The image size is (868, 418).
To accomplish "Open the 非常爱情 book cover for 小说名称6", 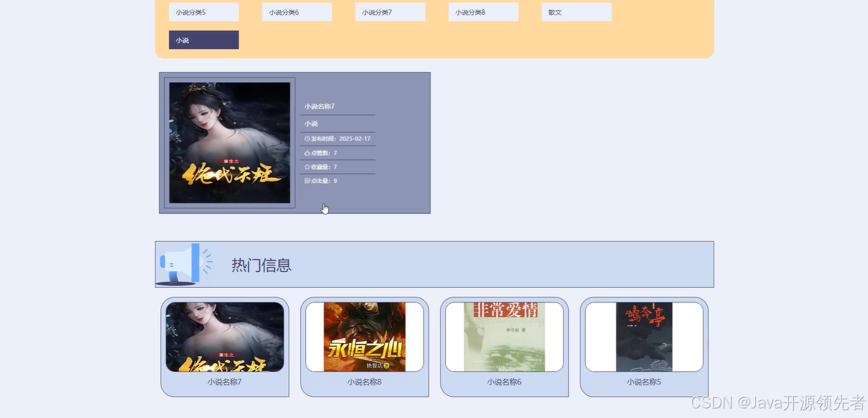I will pos(504,337).
